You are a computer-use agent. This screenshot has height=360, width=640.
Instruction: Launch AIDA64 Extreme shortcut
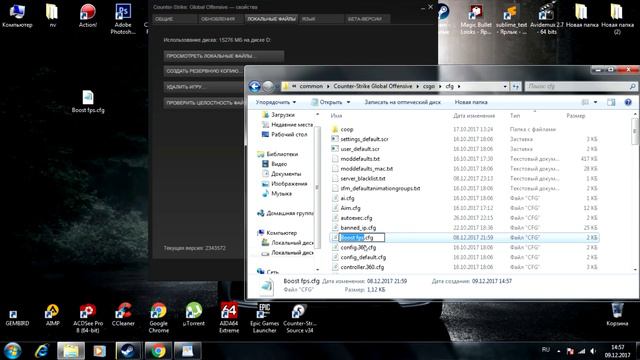pos(229,318)
